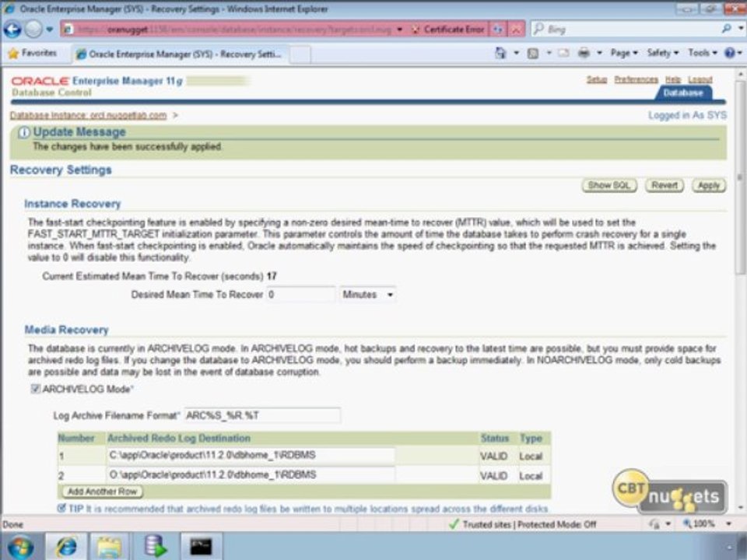Screen dimensions: 747x560
Task: Click the Stop loading X icon
Action: [x=516, y=30]
